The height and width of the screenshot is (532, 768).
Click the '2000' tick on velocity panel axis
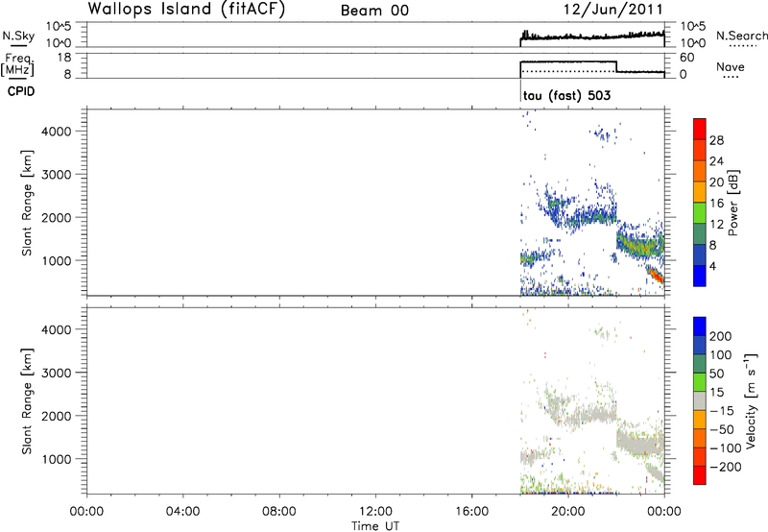[57, 416]
